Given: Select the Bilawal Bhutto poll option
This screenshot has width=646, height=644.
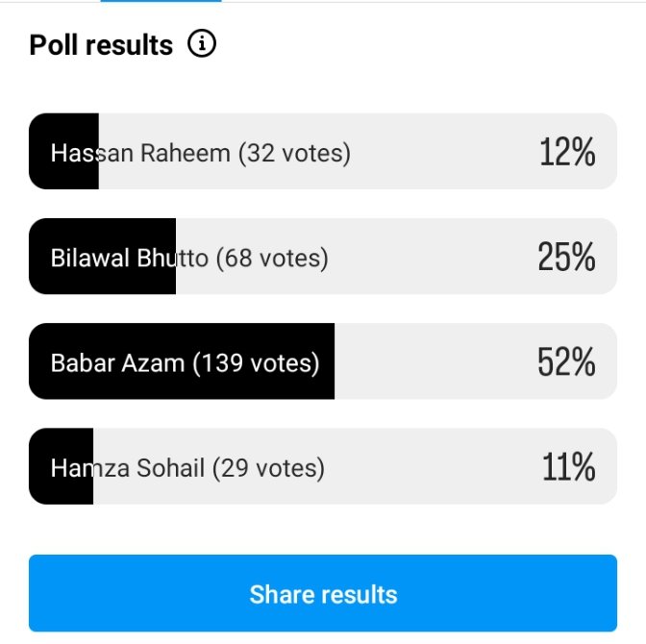Looking at the screenshot, I should pyautogui.click(x=322, y=257).
